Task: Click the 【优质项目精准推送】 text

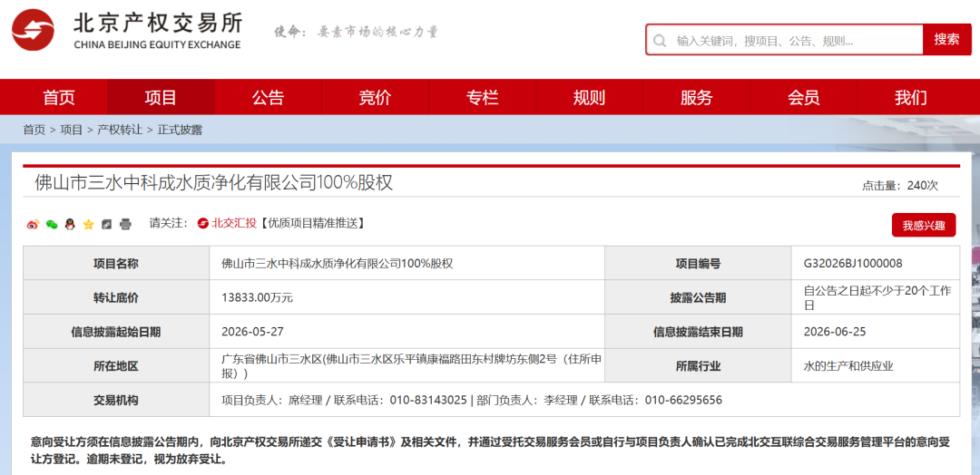Action: [x=311, y=223]
